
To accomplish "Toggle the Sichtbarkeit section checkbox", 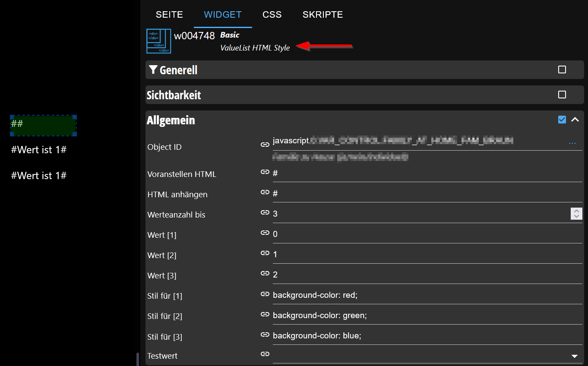I will [x=562, y=95].
